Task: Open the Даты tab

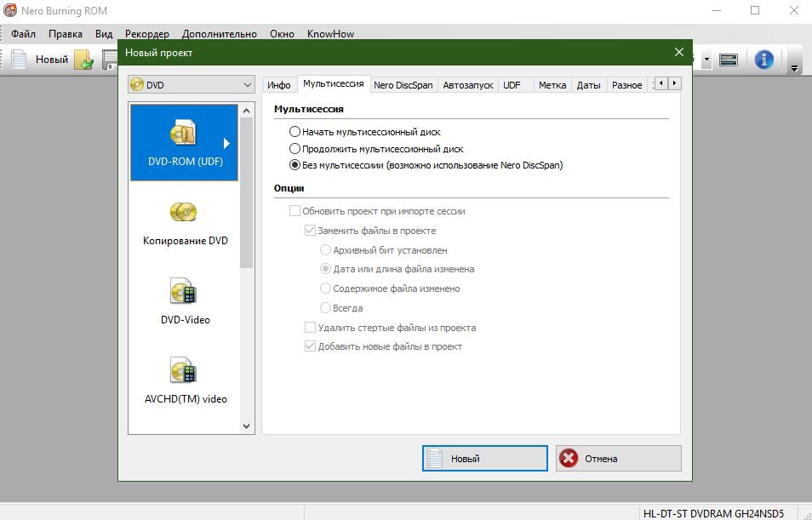Action: 589,85
